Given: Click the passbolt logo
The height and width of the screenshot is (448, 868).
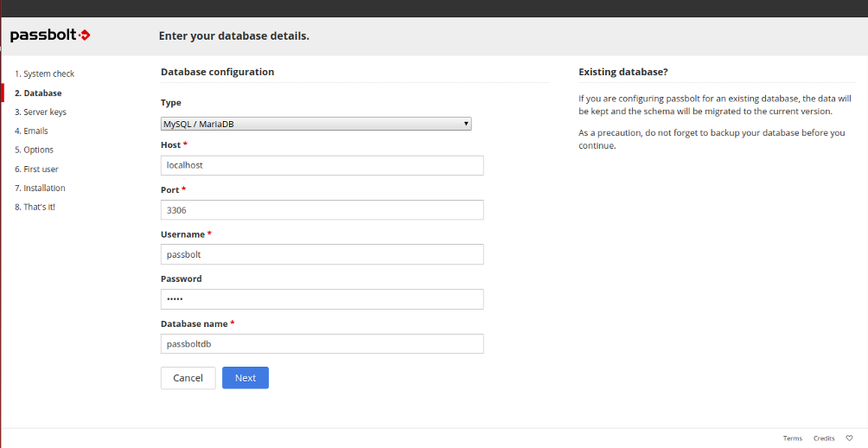Looking at the screenshot, I should tap(50, 35).
